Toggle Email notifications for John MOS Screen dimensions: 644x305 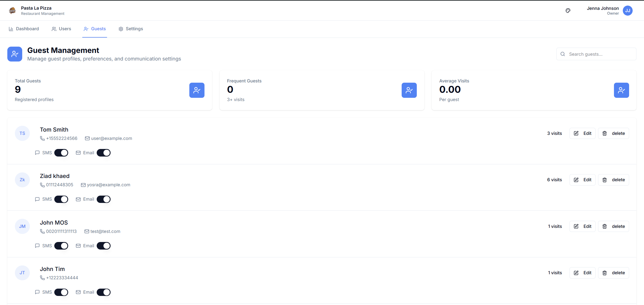pyautogui.click(x=104, y=246)
